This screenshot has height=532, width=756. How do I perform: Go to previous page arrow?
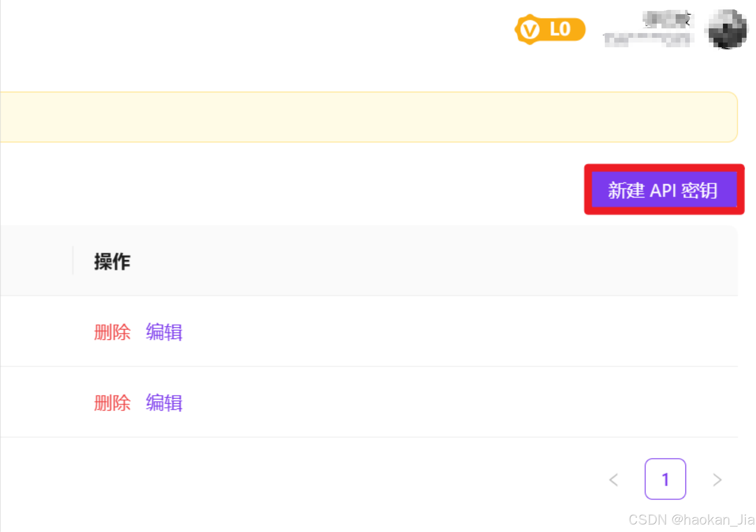point(613,479)
